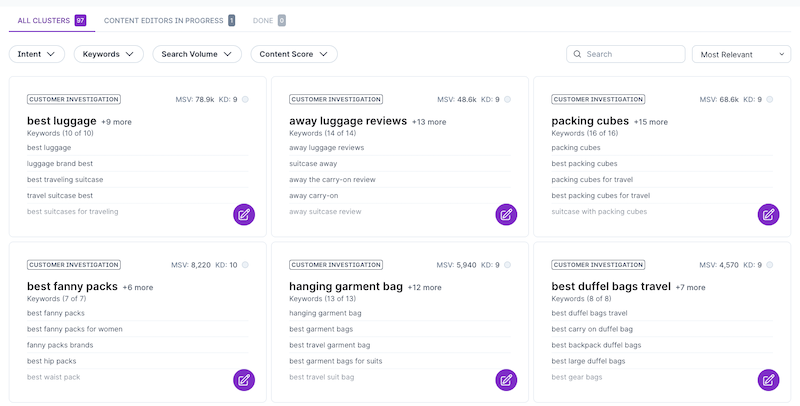
Task: Click Customer Investigation tag on packing cubes card
Action: (598, 99)
